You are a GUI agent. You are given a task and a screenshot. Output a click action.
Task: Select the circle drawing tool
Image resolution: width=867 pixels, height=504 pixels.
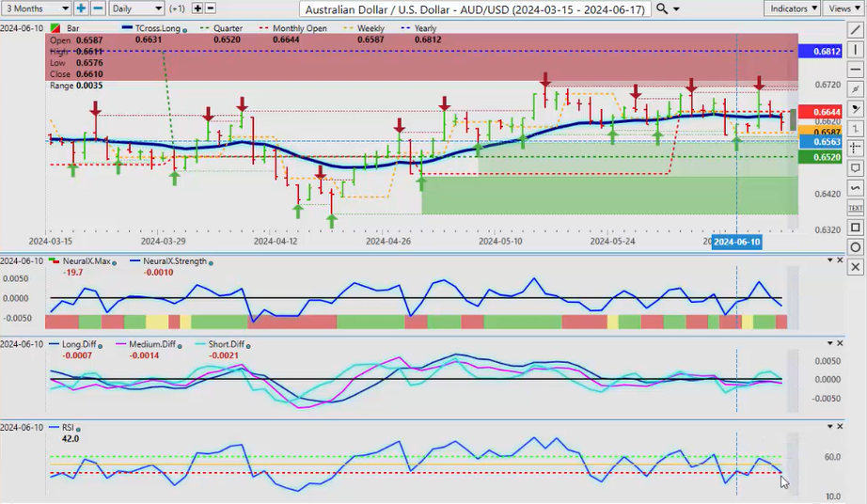[x=855, y=247]
